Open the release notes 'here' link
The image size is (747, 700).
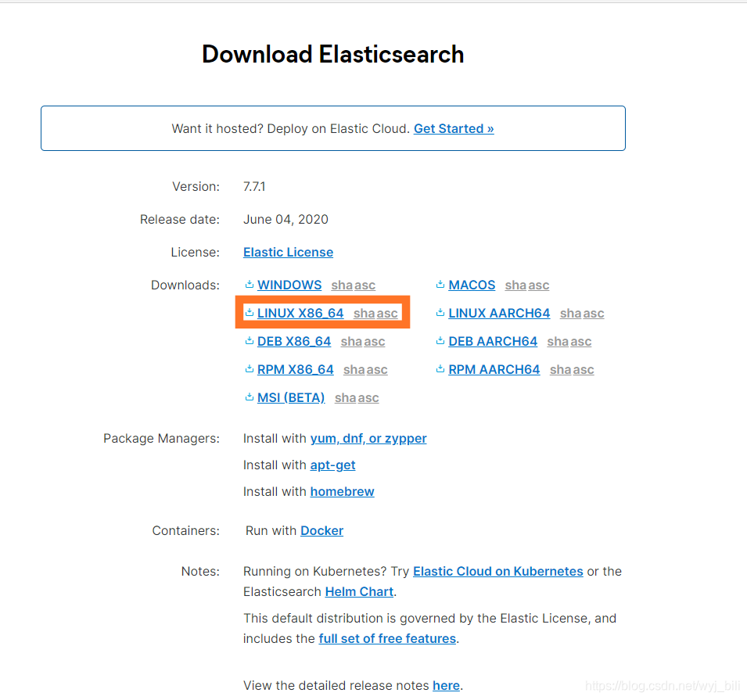tap(446, 685)
